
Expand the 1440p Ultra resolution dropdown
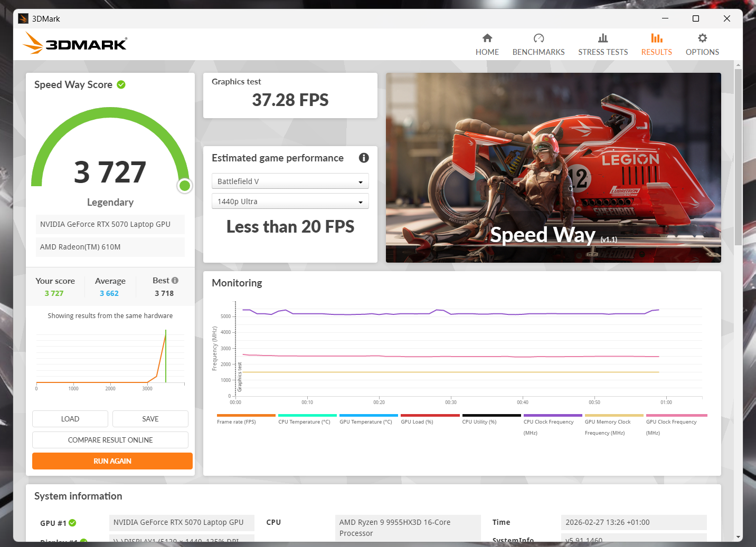(290, 201)
